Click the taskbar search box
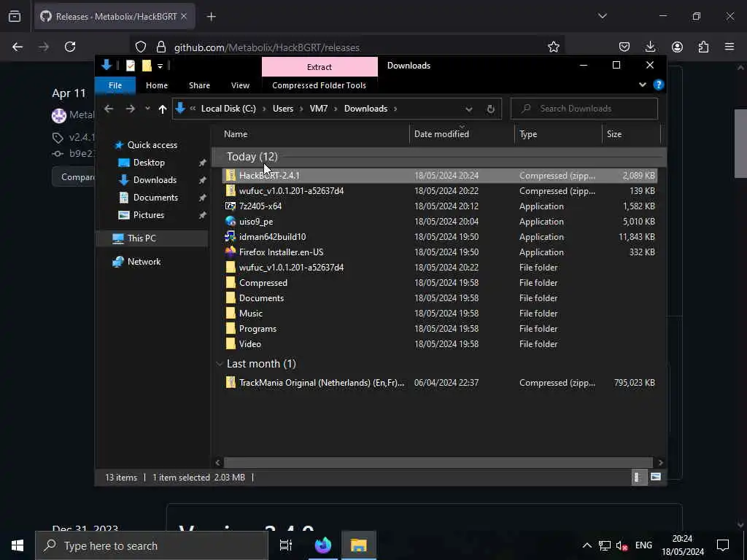The height and width of the screenshot is (560, 747). pos(152,545)
